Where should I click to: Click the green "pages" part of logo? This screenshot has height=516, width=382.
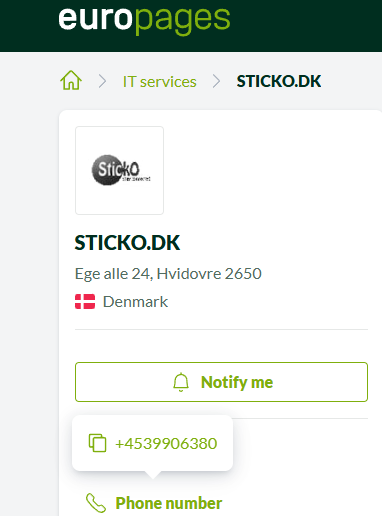182,20
